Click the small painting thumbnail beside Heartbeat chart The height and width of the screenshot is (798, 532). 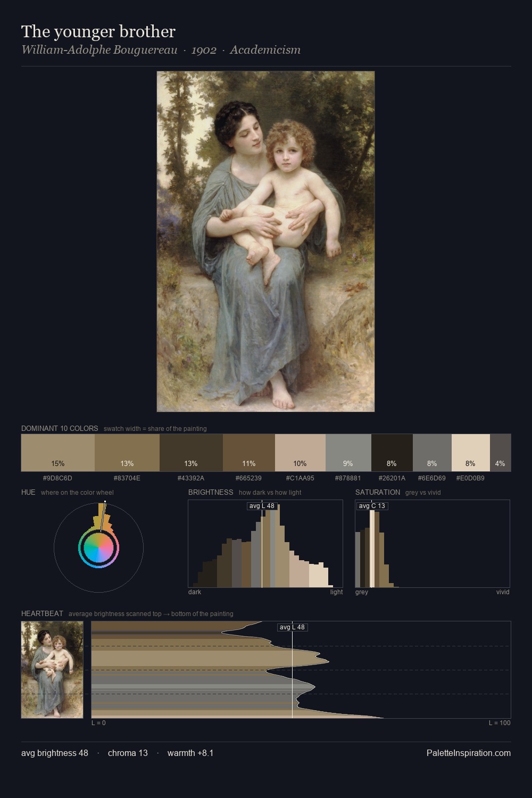(52, 670)
